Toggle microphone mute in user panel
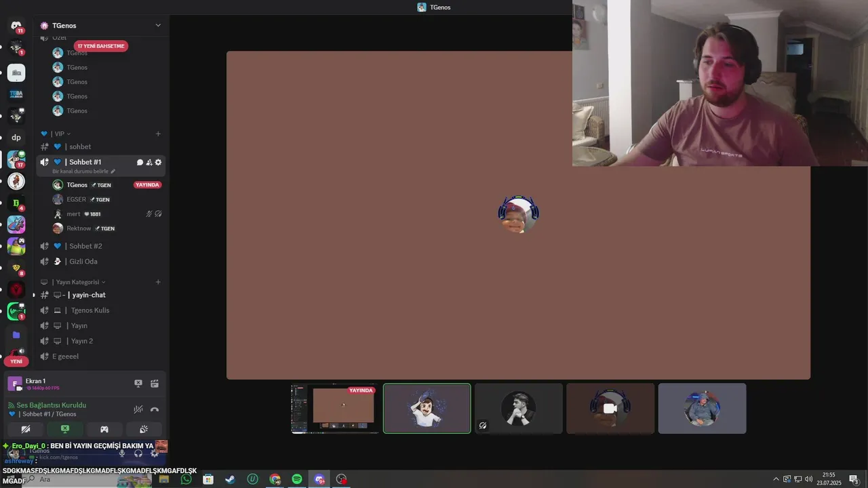 (122, 453)
